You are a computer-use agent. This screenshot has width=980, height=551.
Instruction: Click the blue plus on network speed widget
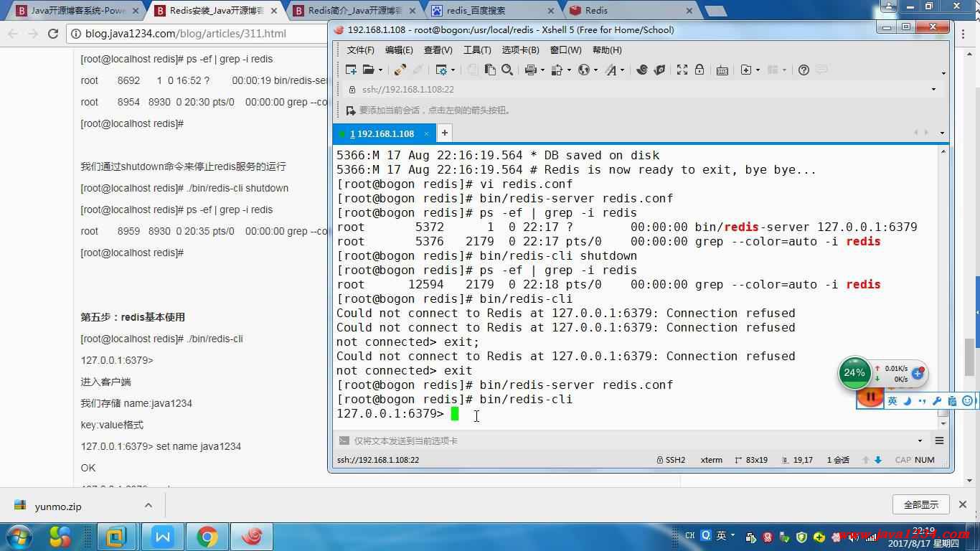point(918,373)
